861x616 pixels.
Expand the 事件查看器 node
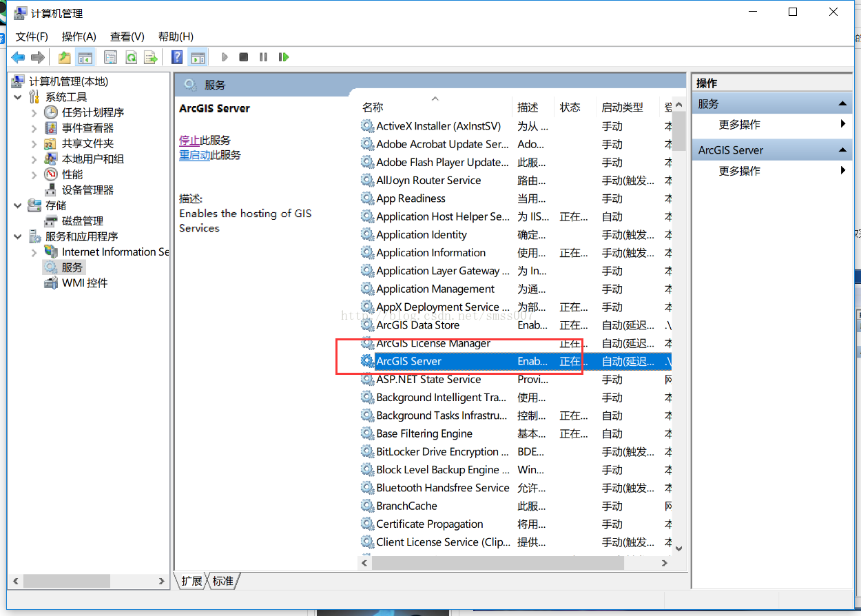[x=34, y=128]
